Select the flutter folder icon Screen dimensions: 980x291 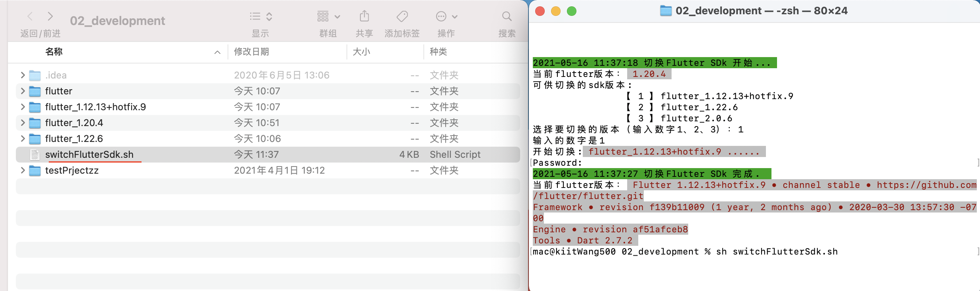pyautogui.click(x=35, y=91)
